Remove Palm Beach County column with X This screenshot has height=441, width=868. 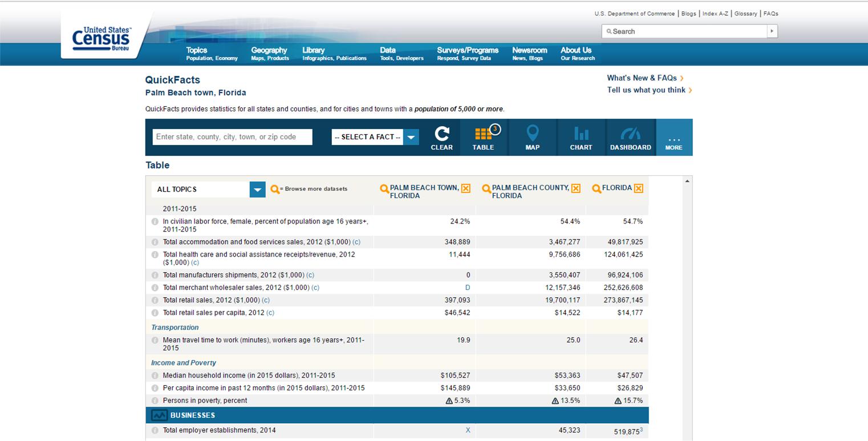coord(576,188)
